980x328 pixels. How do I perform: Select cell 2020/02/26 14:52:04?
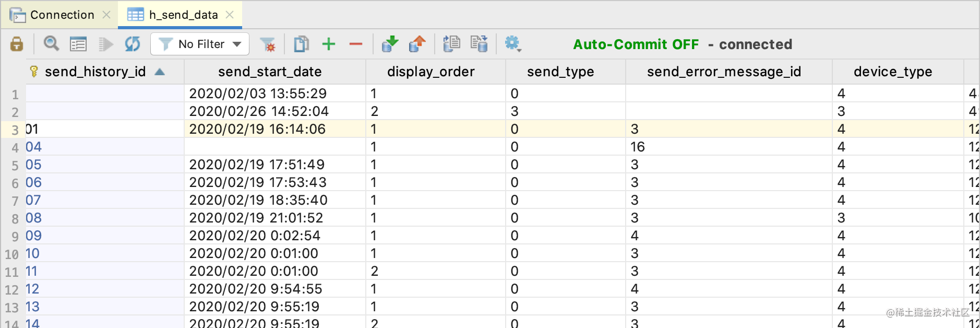(x=274, y=111)
